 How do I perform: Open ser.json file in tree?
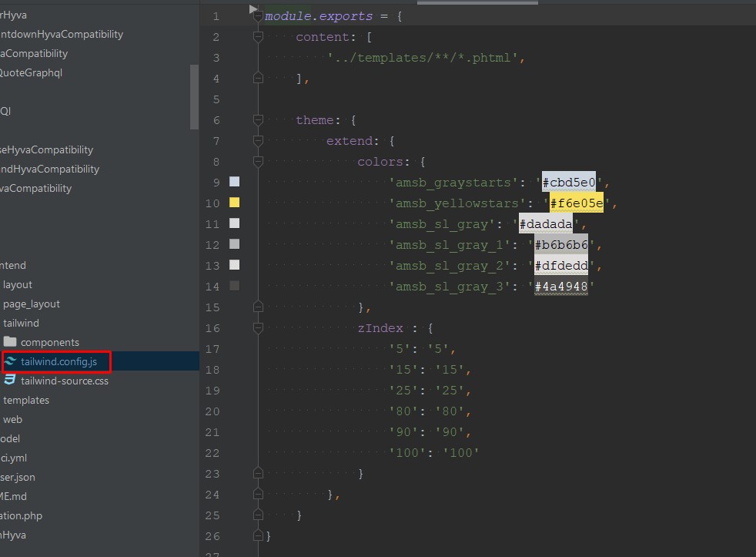(x=18, y=478)
